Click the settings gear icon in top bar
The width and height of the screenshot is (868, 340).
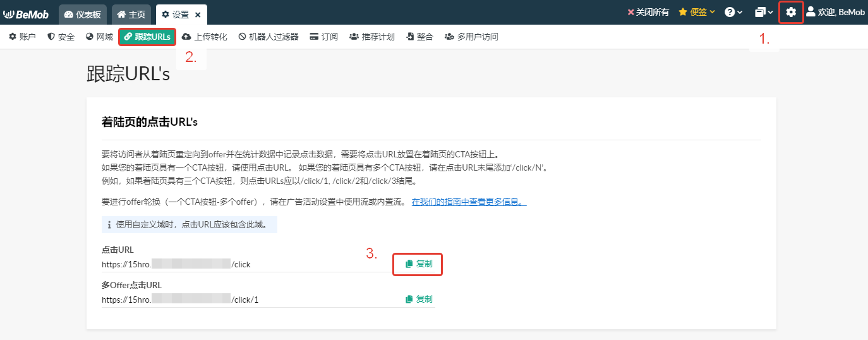[791, 12]
